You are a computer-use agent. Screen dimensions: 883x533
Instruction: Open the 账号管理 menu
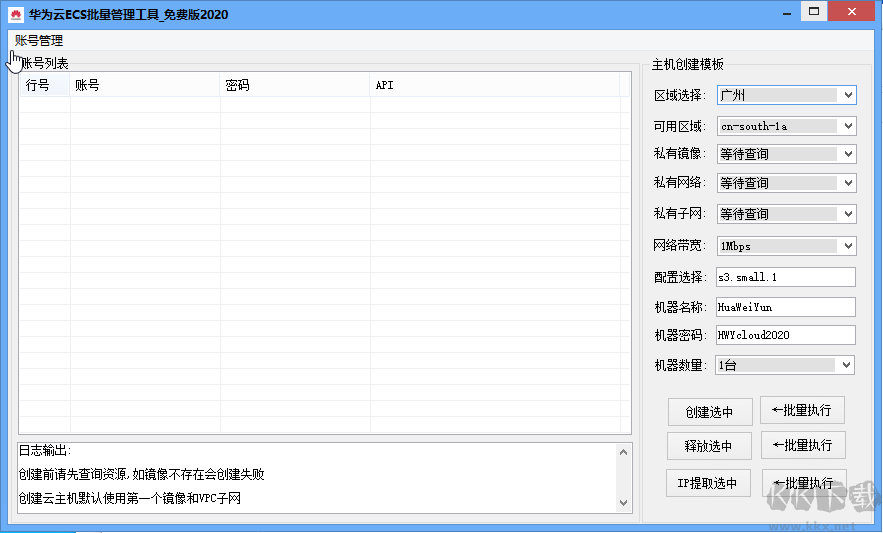coord(39,41)
